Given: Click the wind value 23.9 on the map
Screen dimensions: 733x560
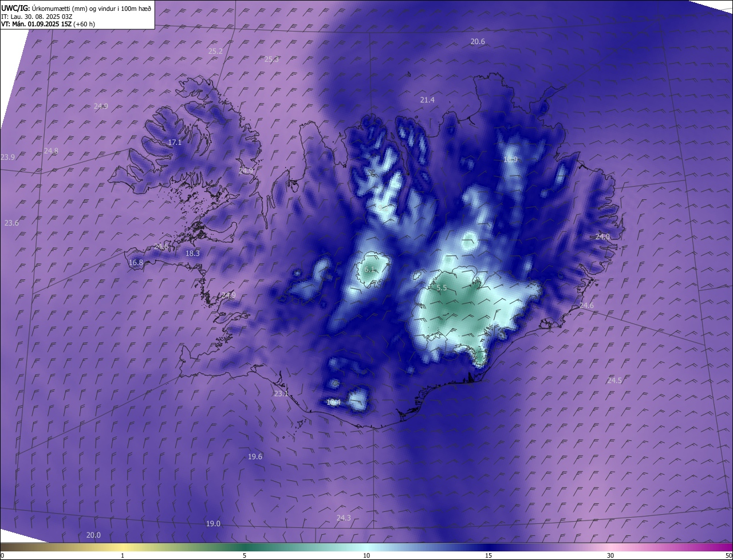Looking at the screenshot, I should [8, 157].
